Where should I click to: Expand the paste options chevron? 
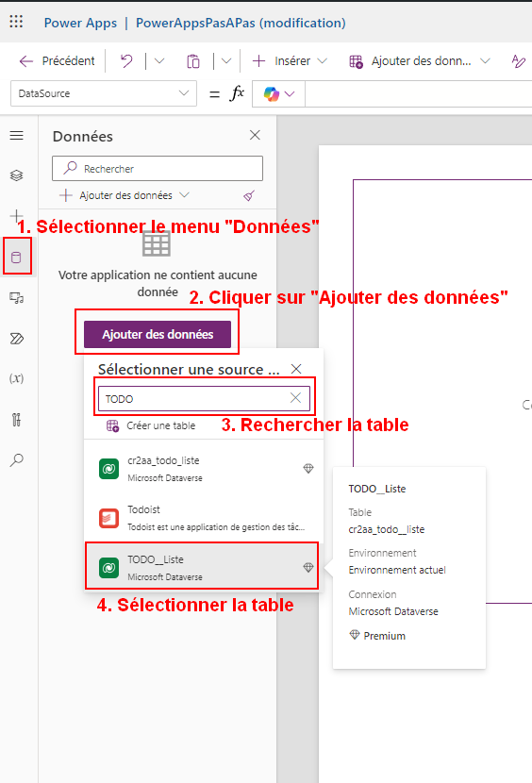click(x=226, y=61)
